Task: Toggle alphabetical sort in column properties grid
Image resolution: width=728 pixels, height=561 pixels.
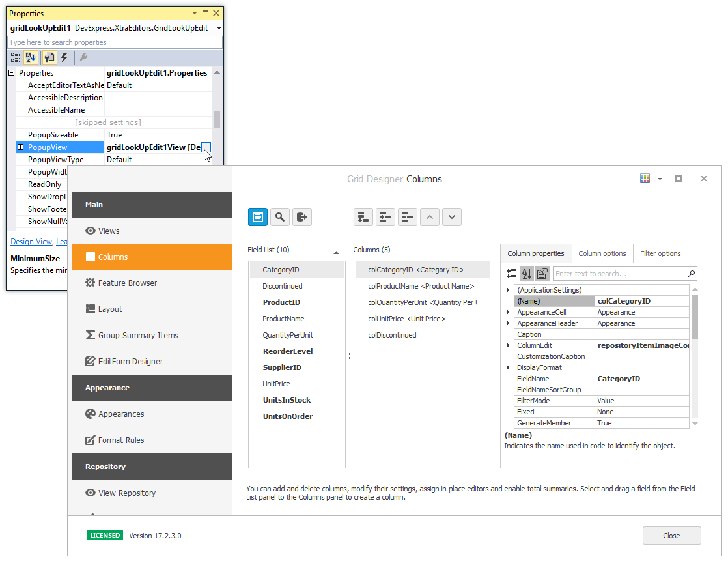Action: pos(527,274)
